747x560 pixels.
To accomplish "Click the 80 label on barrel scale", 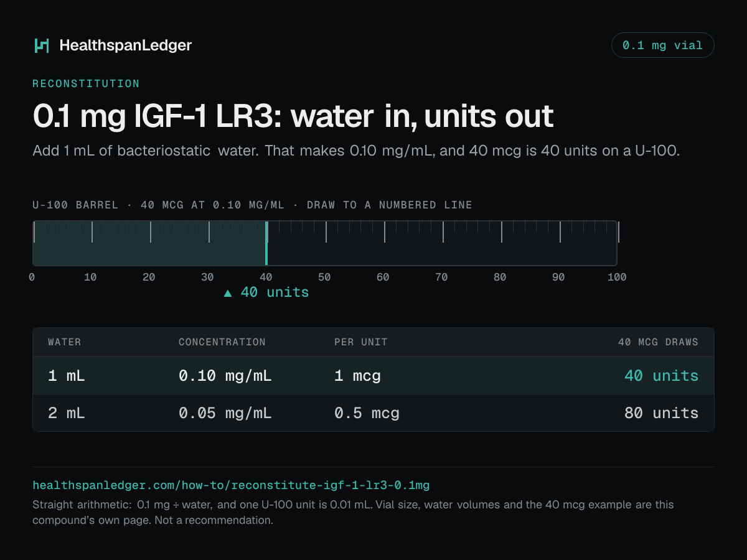I will point(500,278).
